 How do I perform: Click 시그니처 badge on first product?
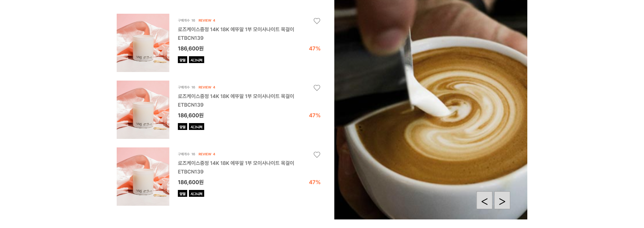(x=196, y=60)
